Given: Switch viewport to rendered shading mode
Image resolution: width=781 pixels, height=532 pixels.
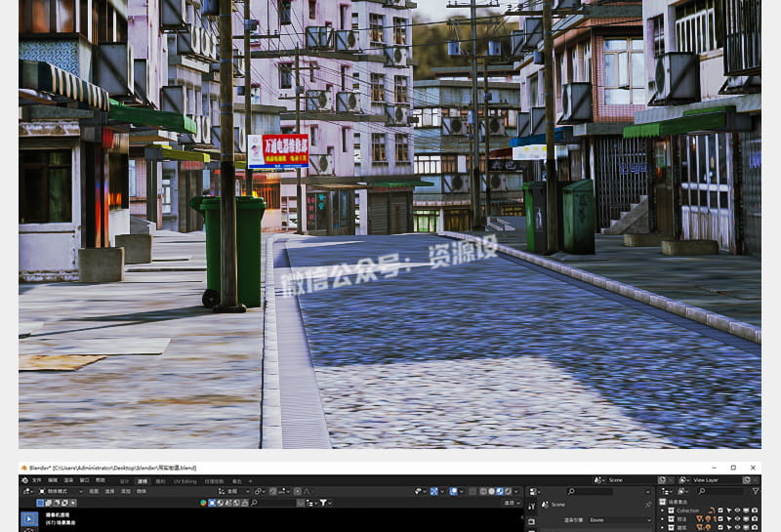Looking at the screenshot, I should point(506,491).
